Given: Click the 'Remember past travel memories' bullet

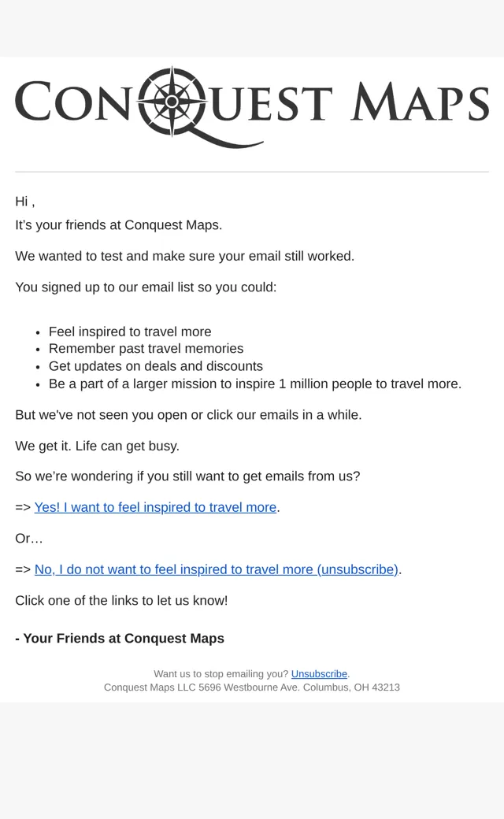Looking at the screenshot, I should tap(146, 348).
